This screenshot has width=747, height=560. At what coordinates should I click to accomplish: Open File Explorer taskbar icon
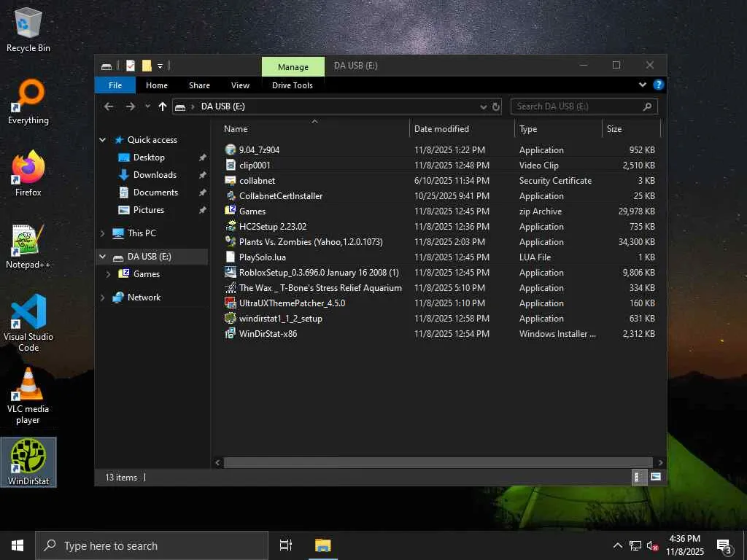322,545
